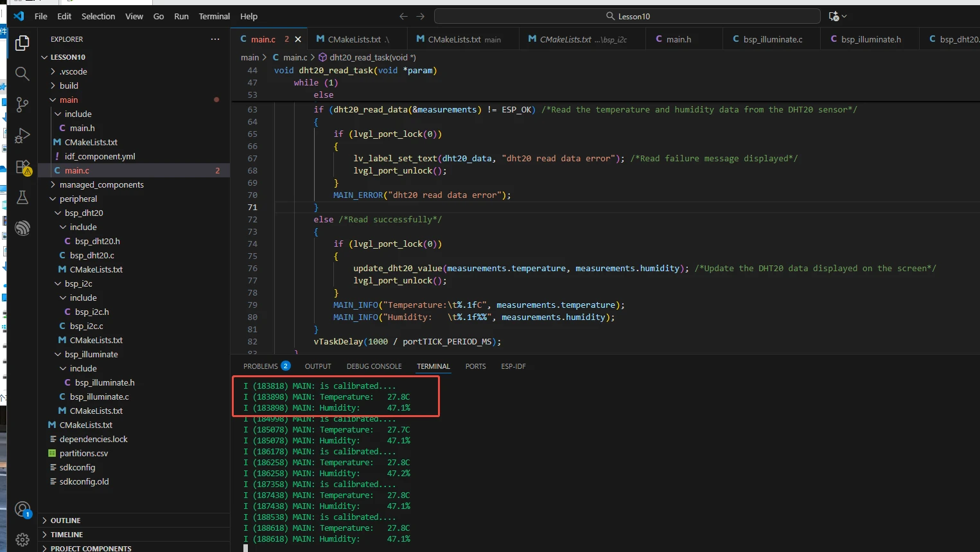Click the Lesson10 command center search box
The width and height of the screenshot is (980, 552).
(627, 16)
